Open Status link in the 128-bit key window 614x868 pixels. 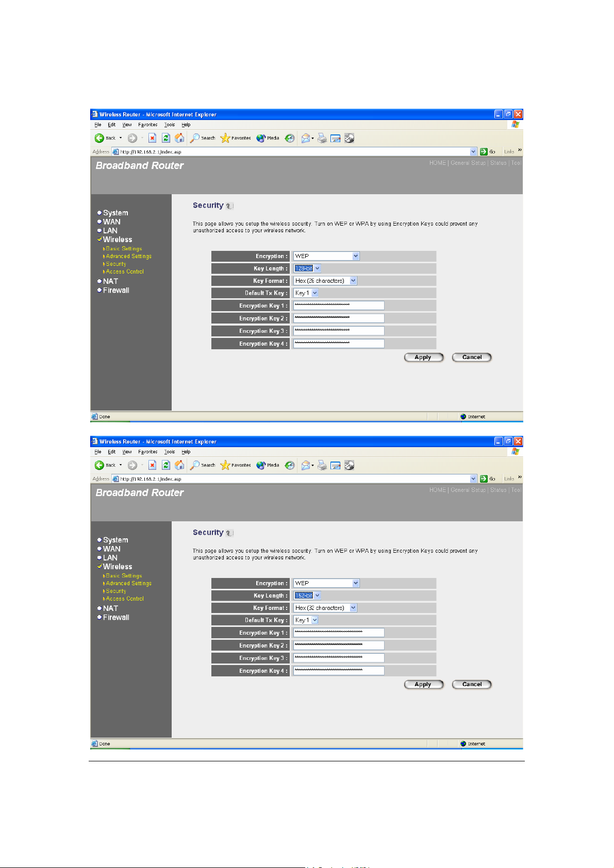click(498, 163)
